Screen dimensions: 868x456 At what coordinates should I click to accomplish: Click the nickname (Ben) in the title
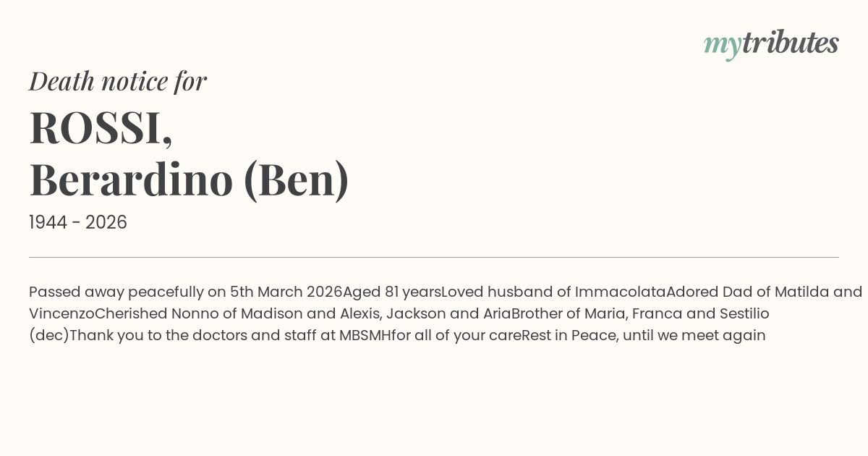pyautogui.click(x=297, y=180)
